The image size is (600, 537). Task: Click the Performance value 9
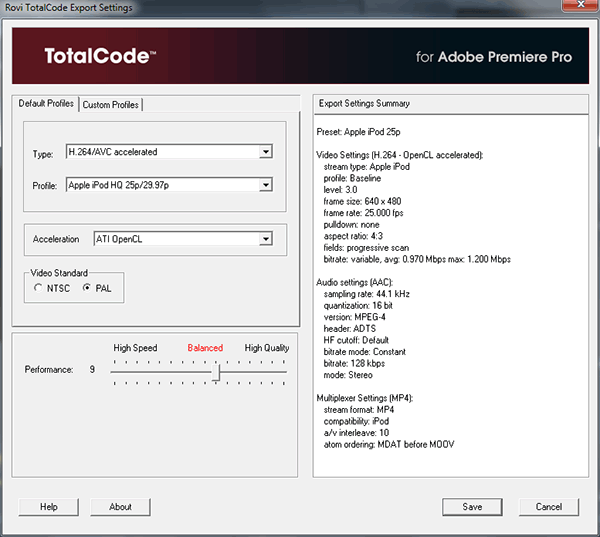[x=92, y=369]
